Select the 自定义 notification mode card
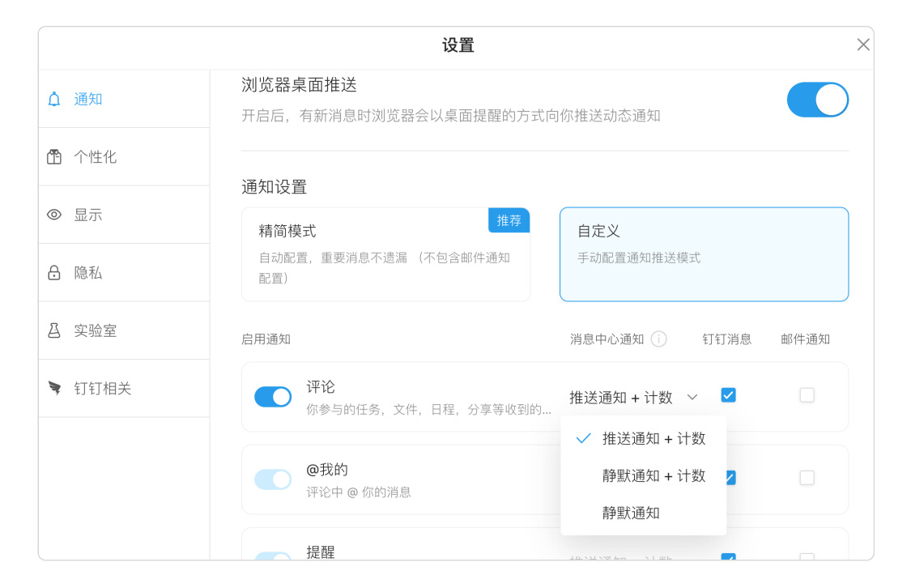Image resolution: width=911 pixels, height=588 pixels. [704, 254]
